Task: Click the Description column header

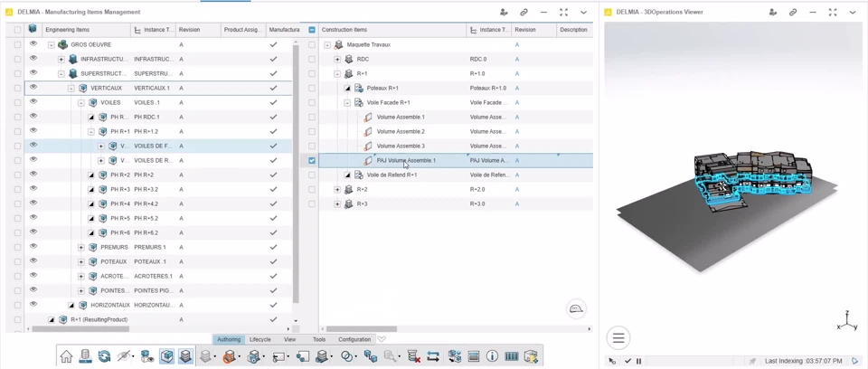Action: 573,30
